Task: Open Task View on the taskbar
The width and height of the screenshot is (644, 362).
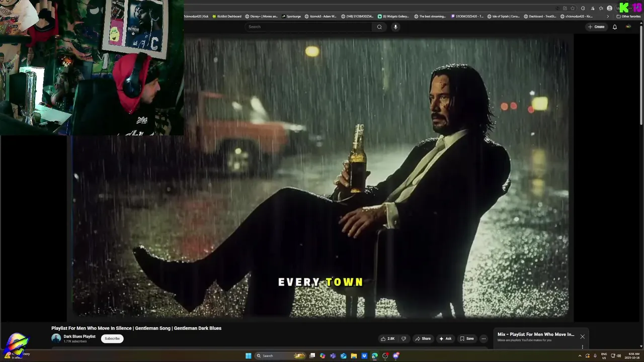Action: (312, 355)
